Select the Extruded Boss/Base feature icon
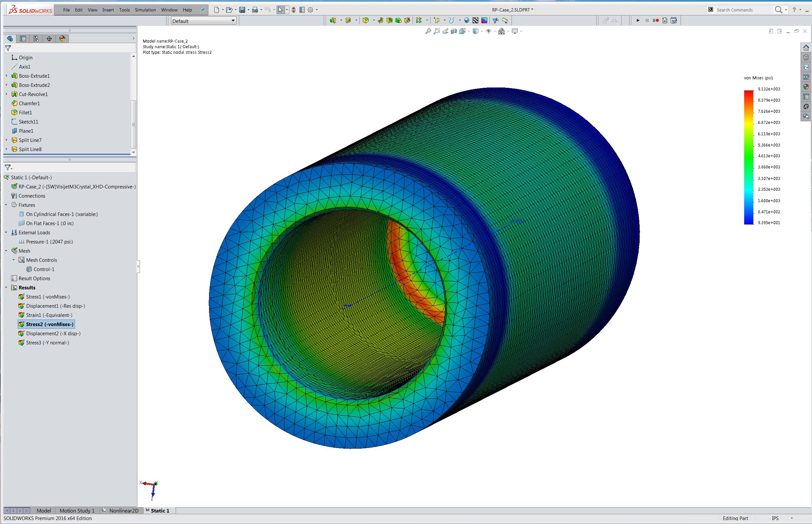The height and width of the screenshot is (524, 812). 333,20
